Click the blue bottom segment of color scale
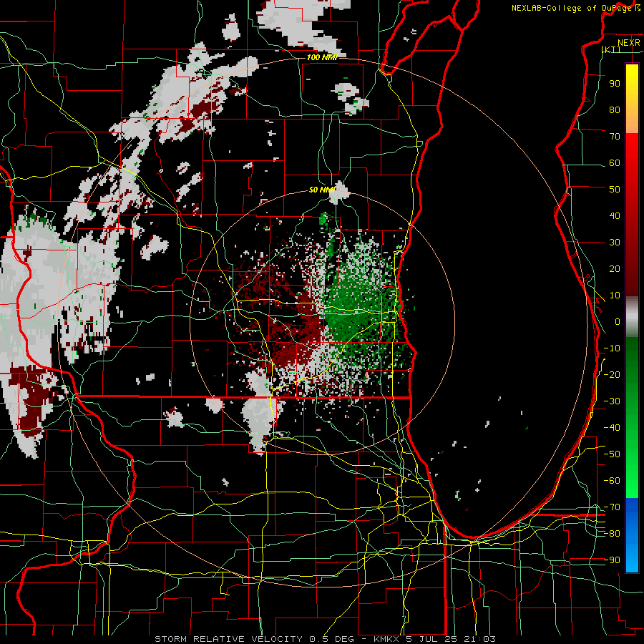Viewport: 644px width, 644px height. 632,535
